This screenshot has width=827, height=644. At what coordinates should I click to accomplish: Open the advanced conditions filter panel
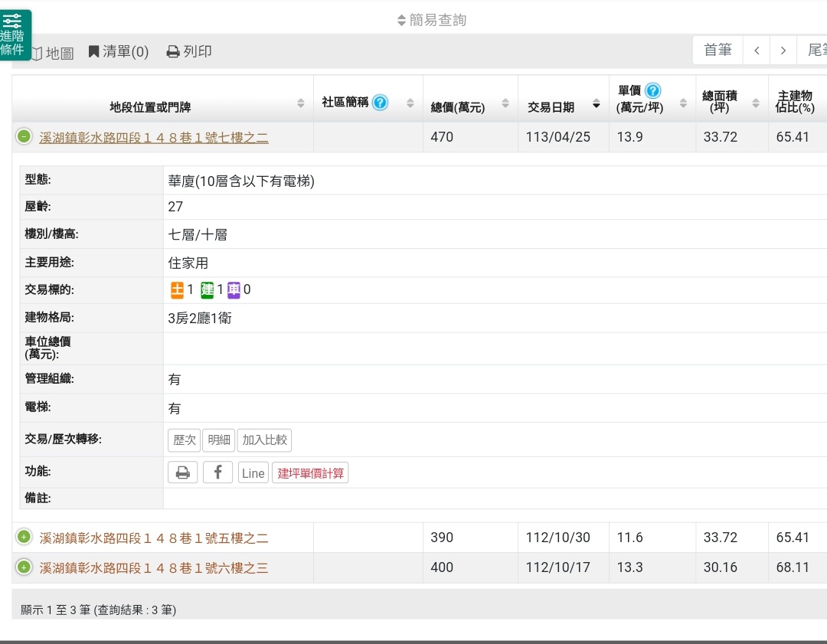tap(15, 34)
